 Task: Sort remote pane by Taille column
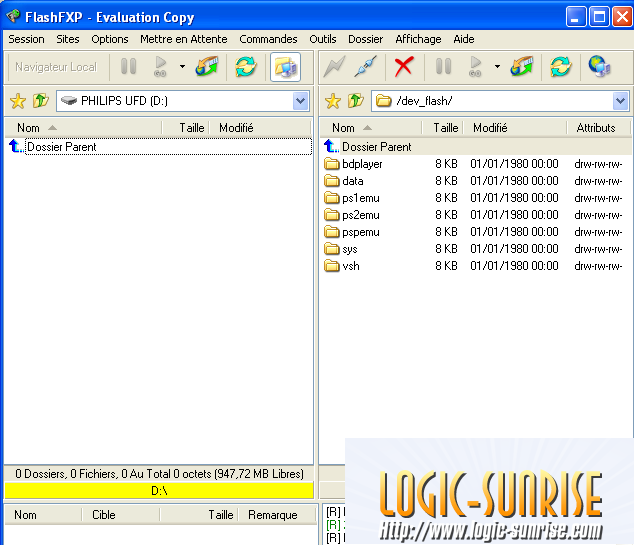click(442, 128)
